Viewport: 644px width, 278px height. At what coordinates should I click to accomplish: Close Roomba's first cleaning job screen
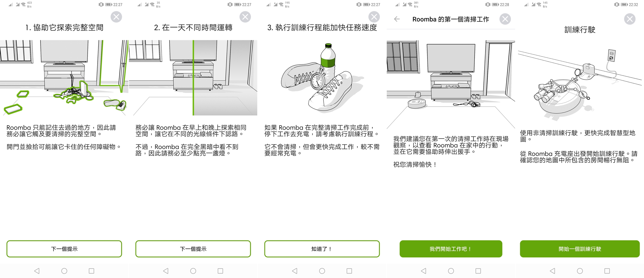coord(505,19)
